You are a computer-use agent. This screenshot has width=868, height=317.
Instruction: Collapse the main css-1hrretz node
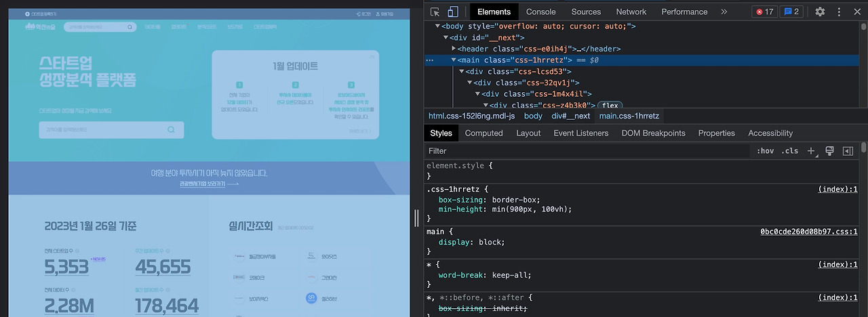tap(454, 60)
